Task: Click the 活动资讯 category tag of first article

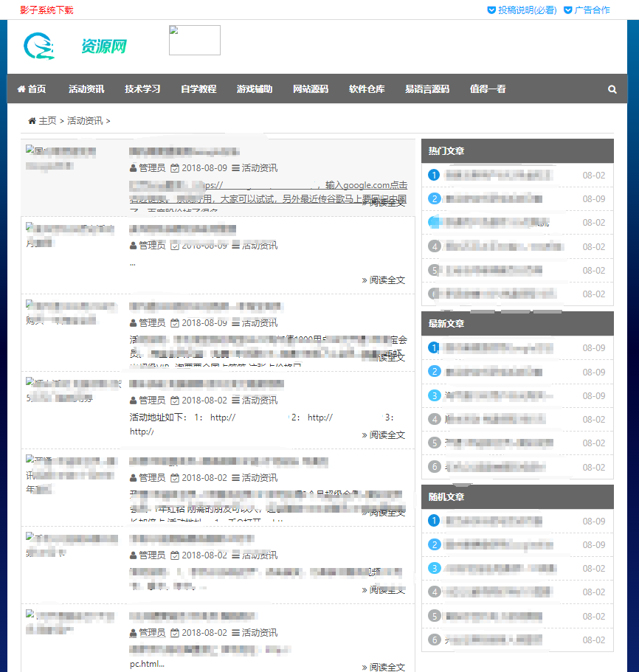Action: coord(259,168)
